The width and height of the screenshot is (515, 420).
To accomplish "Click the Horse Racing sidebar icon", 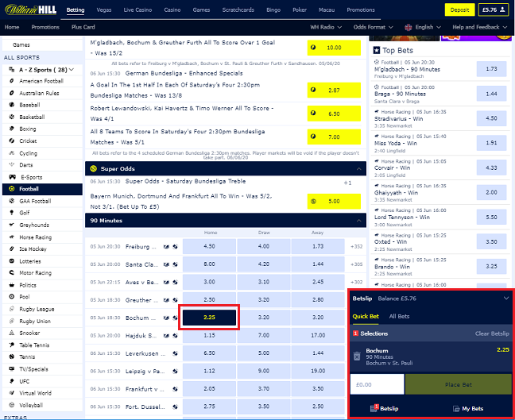I will (12, 237).
